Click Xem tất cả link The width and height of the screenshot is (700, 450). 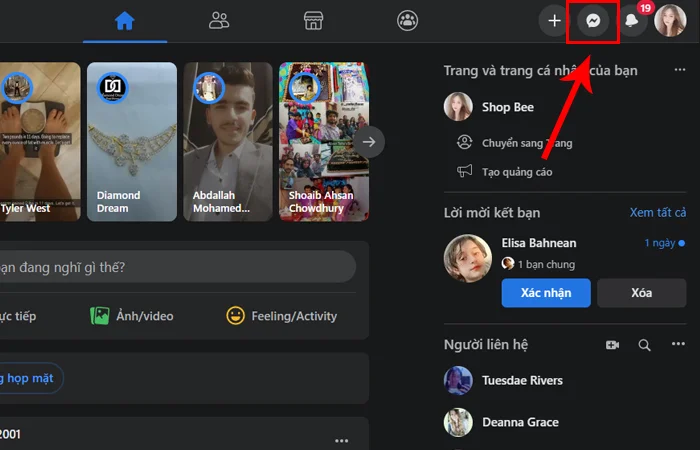click(x=658, y=212)
